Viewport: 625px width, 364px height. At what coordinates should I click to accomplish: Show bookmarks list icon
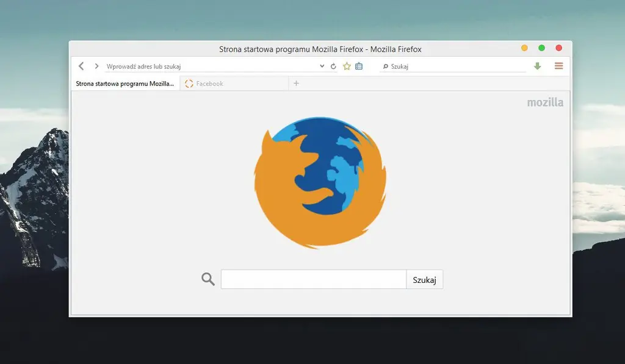359,66
